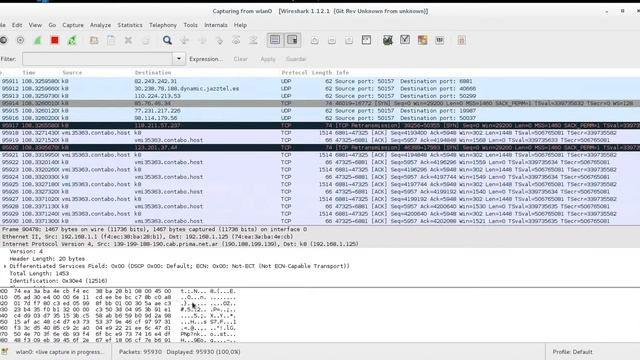Select TCP packet row 95918
Screen dimensions: 640x360
pos(320,133)
